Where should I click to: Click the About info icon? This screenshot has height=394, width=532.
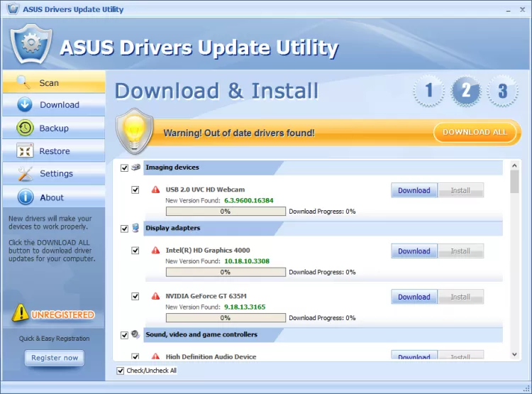(x=26, y=197)
